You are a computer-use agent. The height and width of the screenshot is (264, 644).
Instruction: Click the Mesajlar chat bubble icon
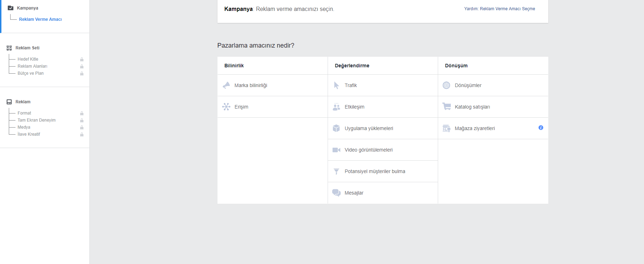click(x=336, y=193)
